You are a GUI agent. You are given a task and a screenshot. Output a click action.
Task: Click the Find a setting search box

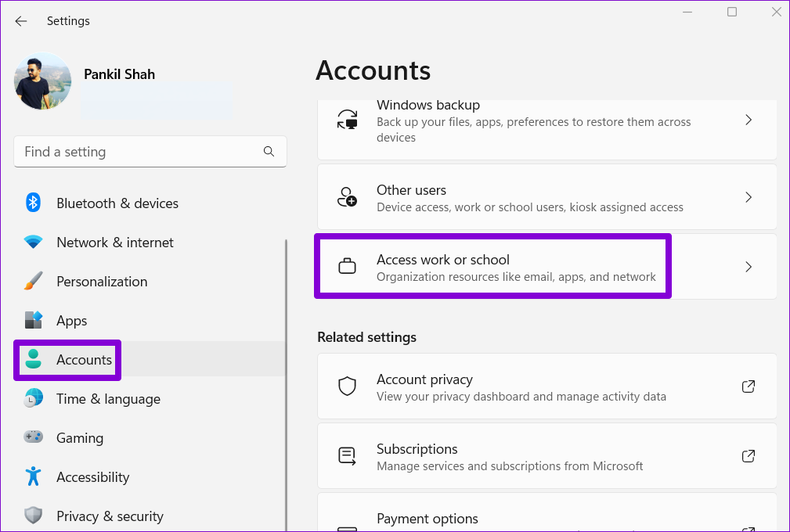coord(150,152)
